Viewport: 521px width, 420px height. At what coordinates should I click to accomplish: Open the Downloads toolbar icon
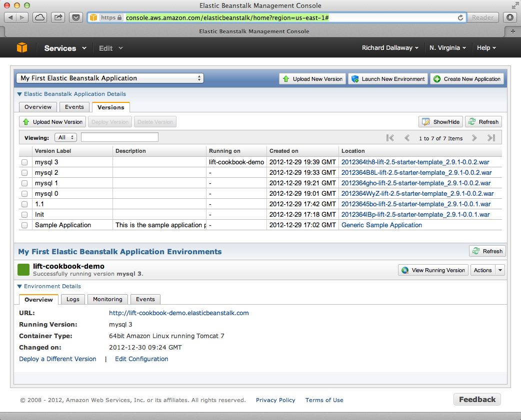point(509,17)
